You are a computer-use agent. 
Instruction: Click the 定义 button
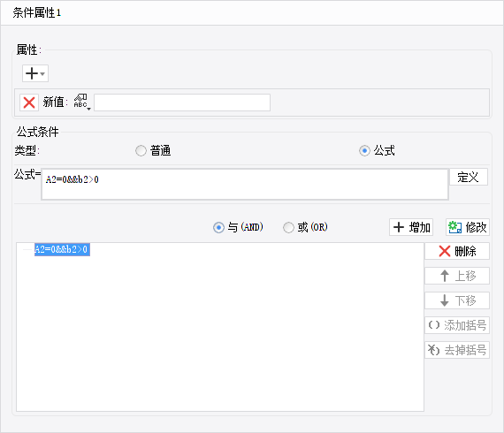(469, 177)
